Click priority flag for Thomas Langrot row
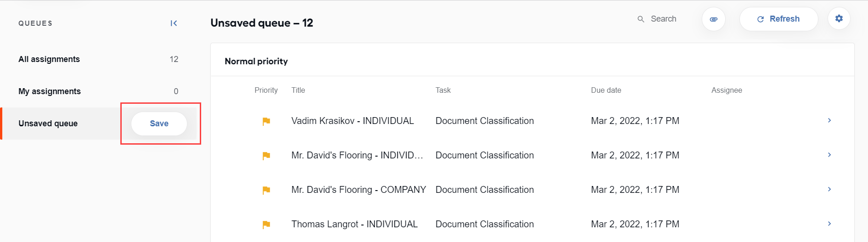Image resolution: width=868 pixels, height=242 pixels. pyautogui.click(x=266, y=225)
